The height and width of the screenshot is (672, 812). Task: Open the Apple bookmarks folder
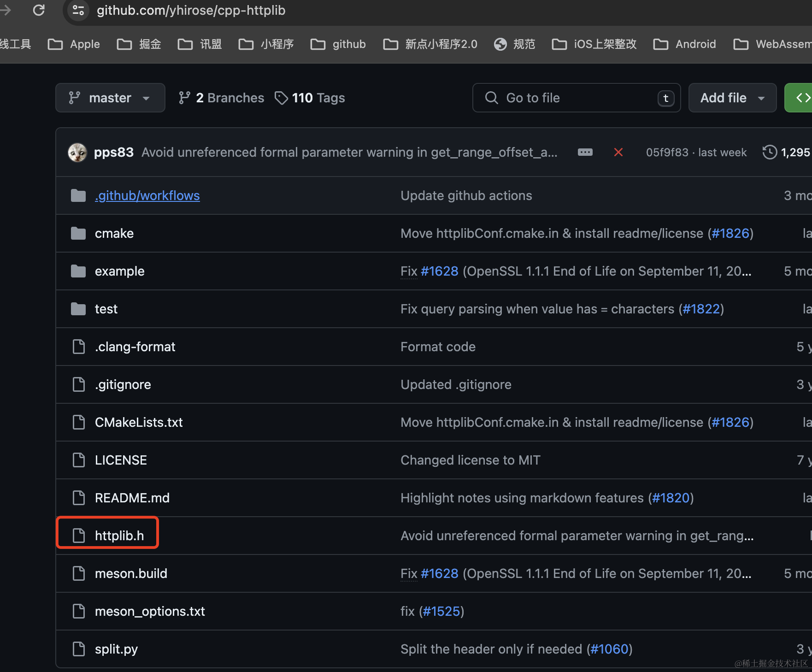pyautogui.click(x=74, y=44)
